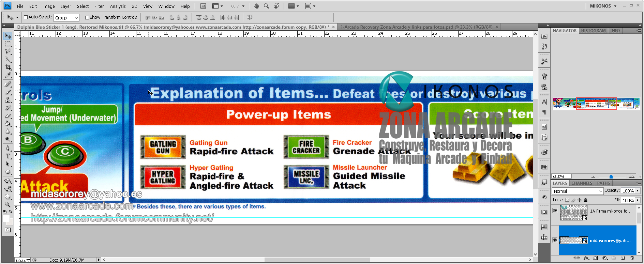
Task: Select the 3D Rotate tool
Action: [x=8, y=181]
